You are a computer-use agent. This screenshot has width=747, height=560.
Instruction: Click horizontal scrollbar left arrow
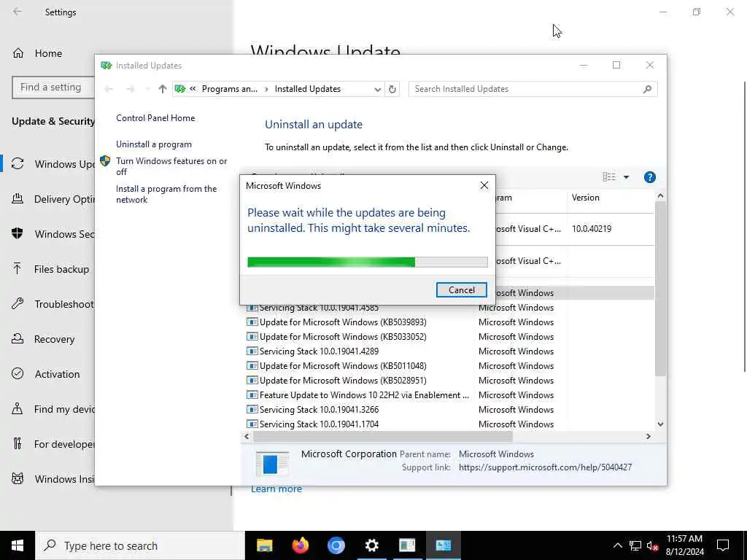point(247,436)
